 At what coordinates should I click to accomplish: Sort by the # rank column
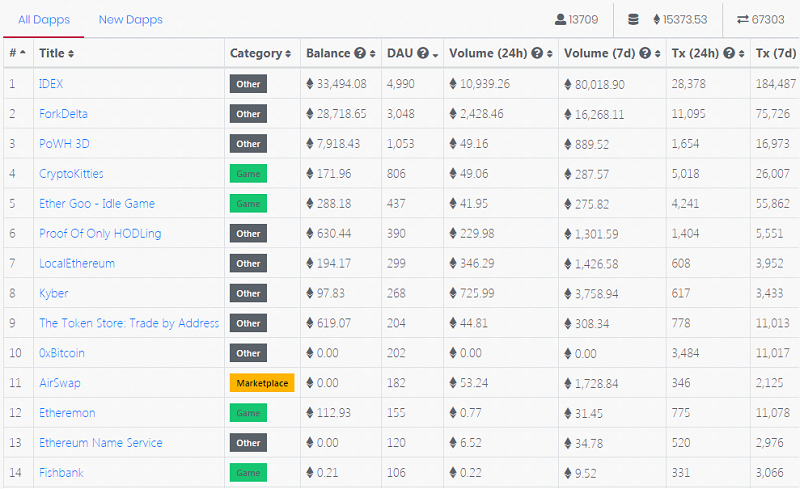[x=17, y=53]
